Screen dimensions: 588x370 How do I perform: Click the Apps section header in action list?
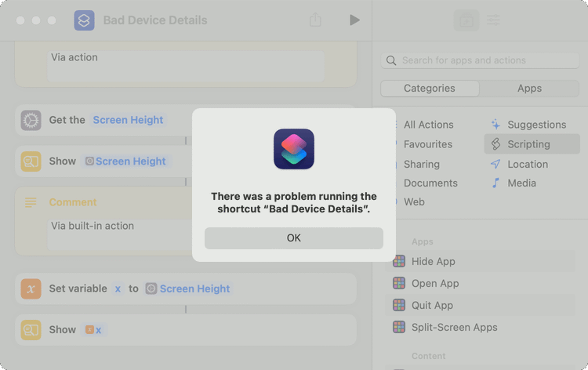point(423,241)
